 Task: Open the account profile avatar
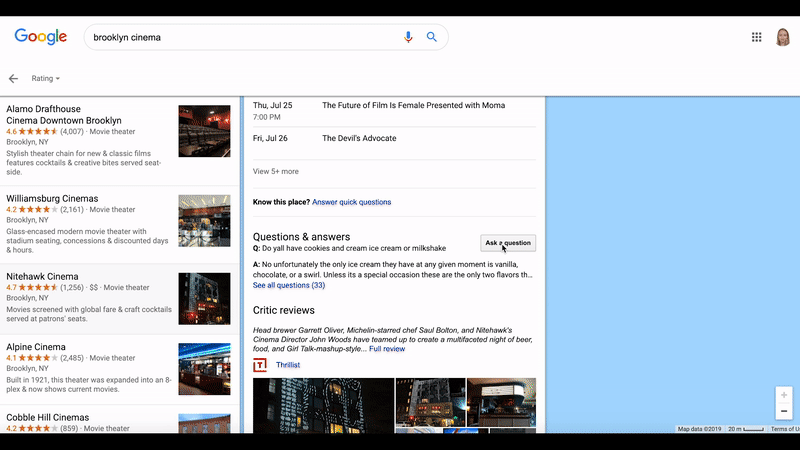783,37
